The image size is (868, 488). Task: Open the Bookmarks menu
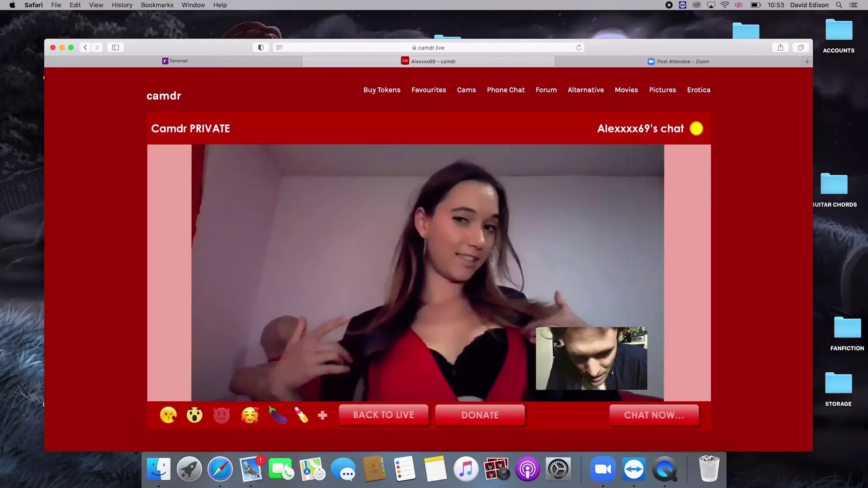point(157,5)
